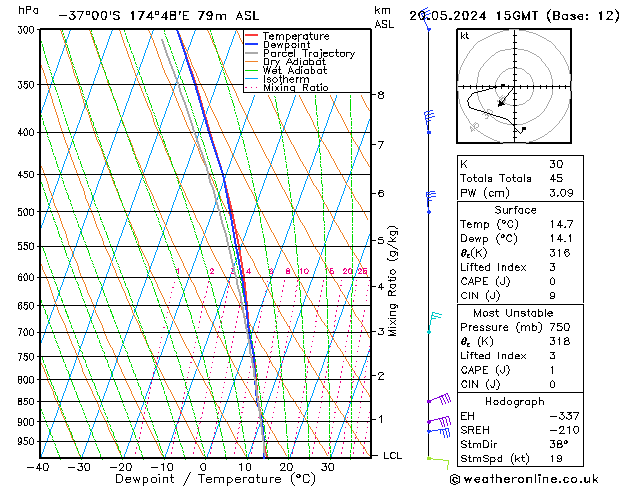The image size is (629, 486).
Task: Click the purple wind barb at 850 hPa
Action: point(439,399)
